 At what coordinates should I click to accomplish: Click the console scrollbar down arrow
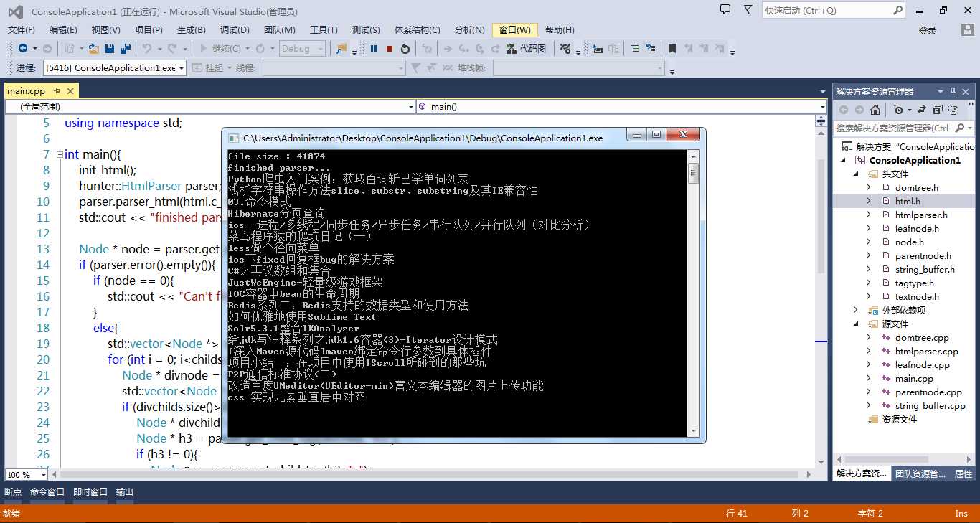[694, 431]
